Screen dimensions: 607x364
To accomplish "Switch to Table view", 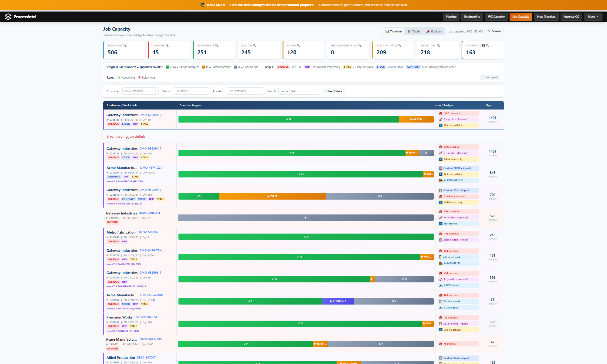I will point(414,31).
